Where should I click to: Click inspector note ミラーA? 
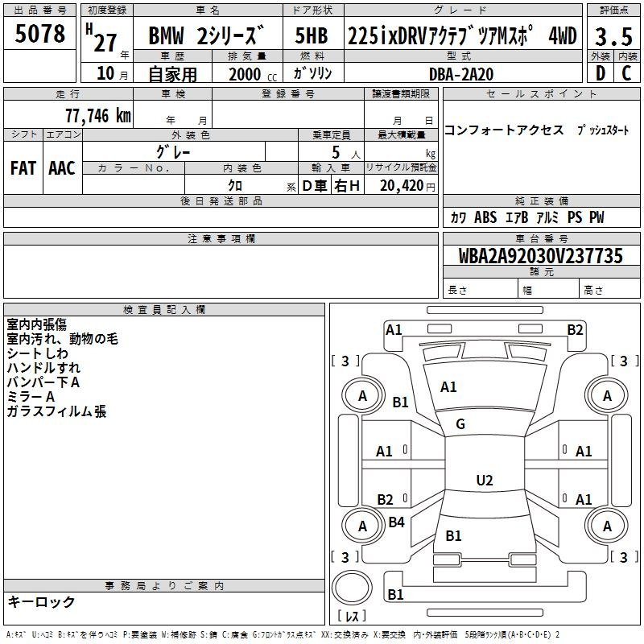(x=31, y=397)
